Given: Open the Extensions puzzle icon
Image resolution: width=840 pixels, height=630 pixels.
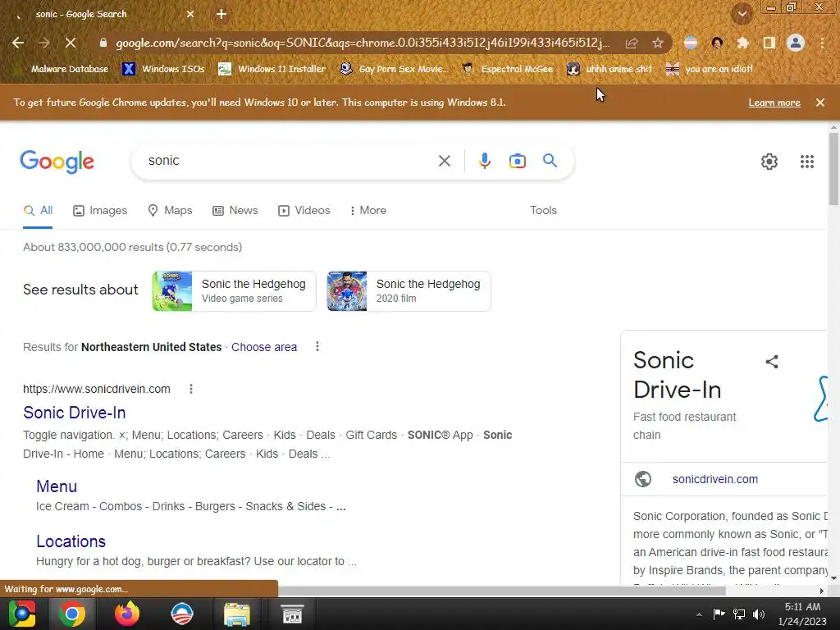Looking at the screenshot, I should pos(742,43).
